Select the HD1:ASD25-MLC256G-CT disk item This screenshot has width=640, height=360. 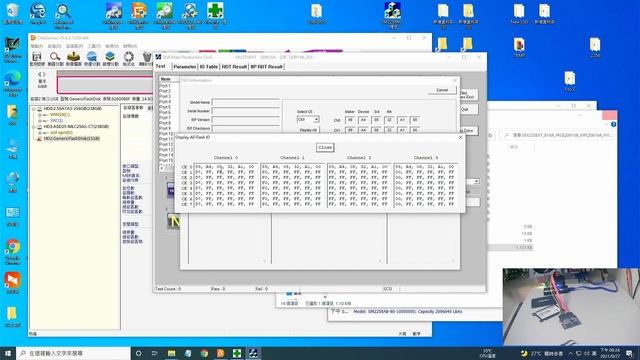(x=76, y=127)
